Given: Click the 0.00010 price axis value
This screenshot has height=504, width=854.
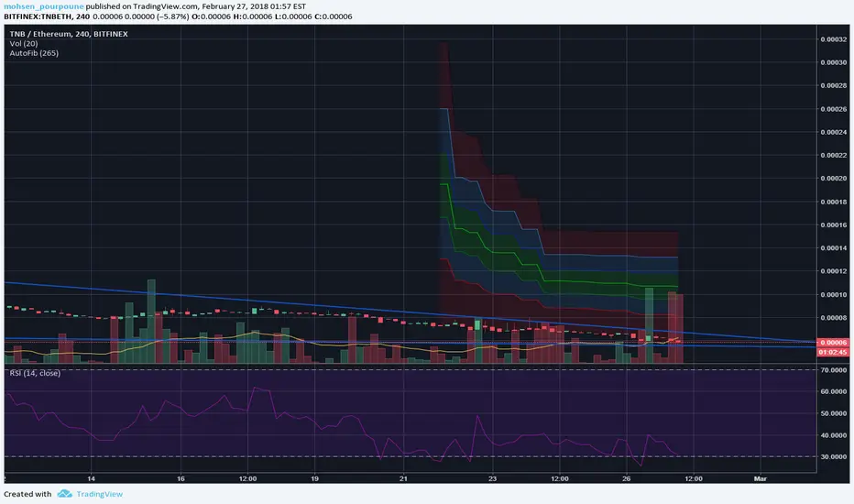Looking at the screenshot, I should coord(833,294).
